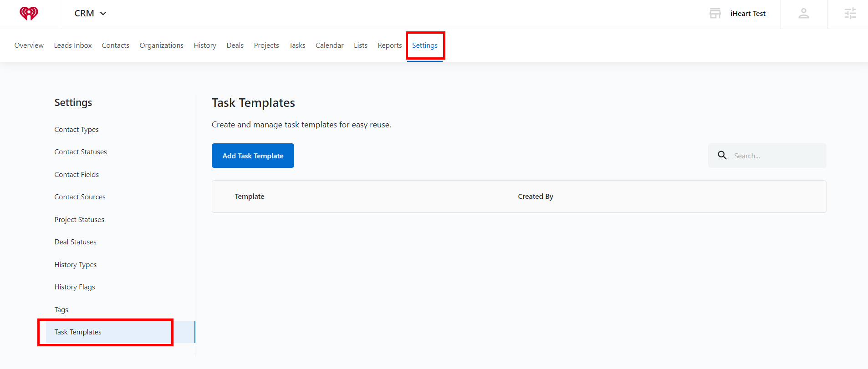The width and height of the screenshot is (868, 369).
Task: Click the Add Task Template button
Action: point(253,156)
